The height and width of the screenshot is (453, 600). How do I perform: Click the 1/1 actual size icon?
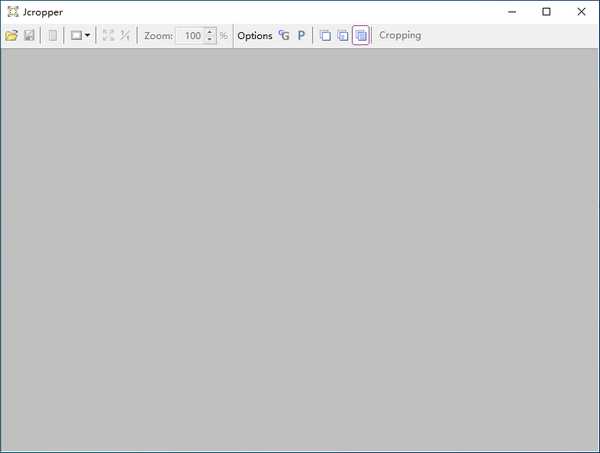pyautogui.click(x=125, y=36)
